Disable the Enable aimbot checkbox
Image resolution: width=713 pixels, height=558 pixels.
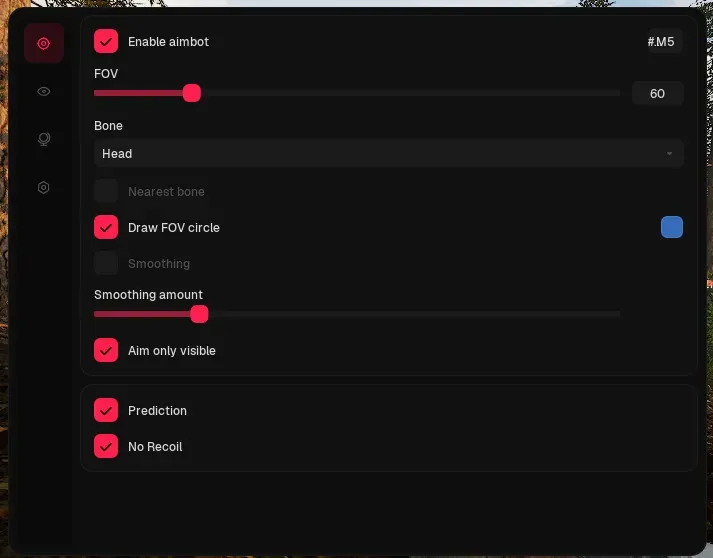point(106,41)
